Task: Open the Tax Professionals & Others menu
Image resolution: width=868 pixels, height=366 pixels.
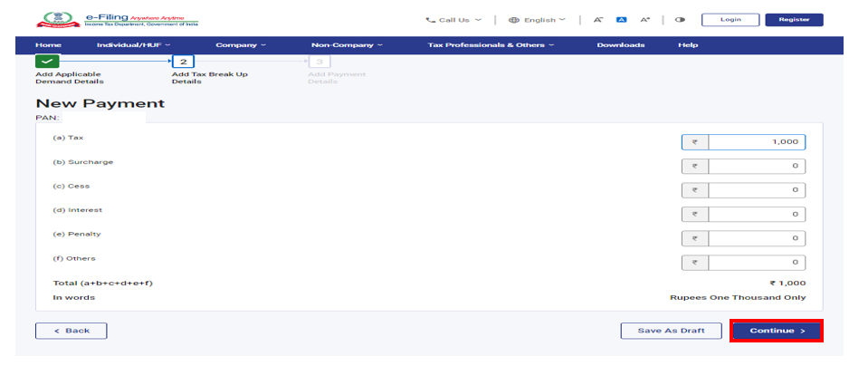Action: pyautogui.click(x=491, y=44)
